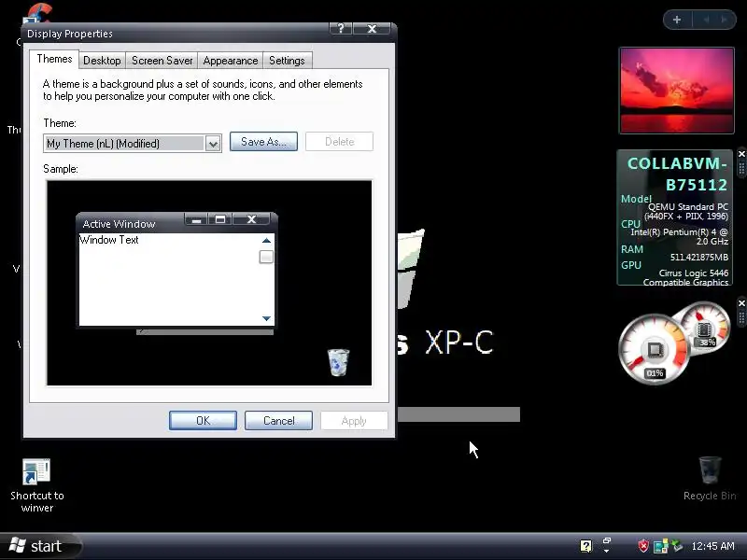The image size is (747, 560).
Task: Click the system info gadget drag handle
Action: pos(741,169)
